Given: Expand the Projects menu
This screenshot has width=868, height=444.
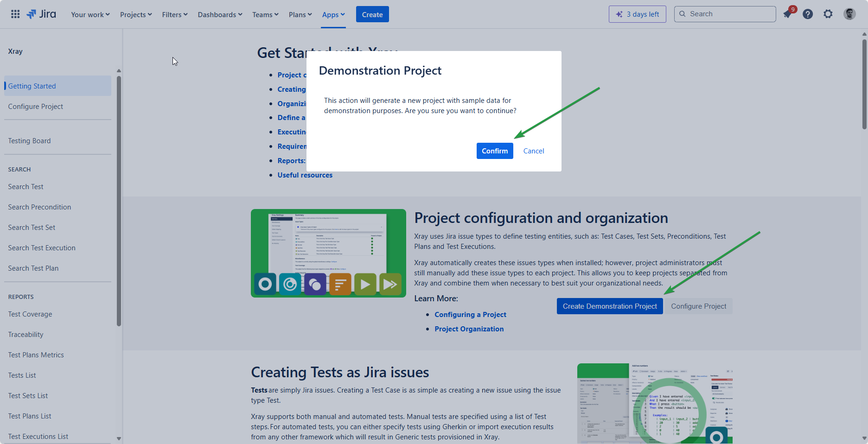Looking at the screenshot, I should [136, 14].
